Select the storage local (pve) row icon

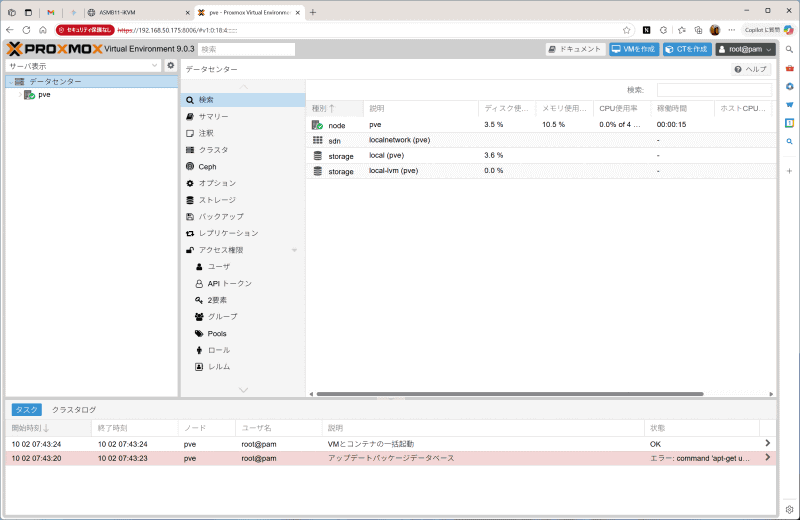coord(317,156)
